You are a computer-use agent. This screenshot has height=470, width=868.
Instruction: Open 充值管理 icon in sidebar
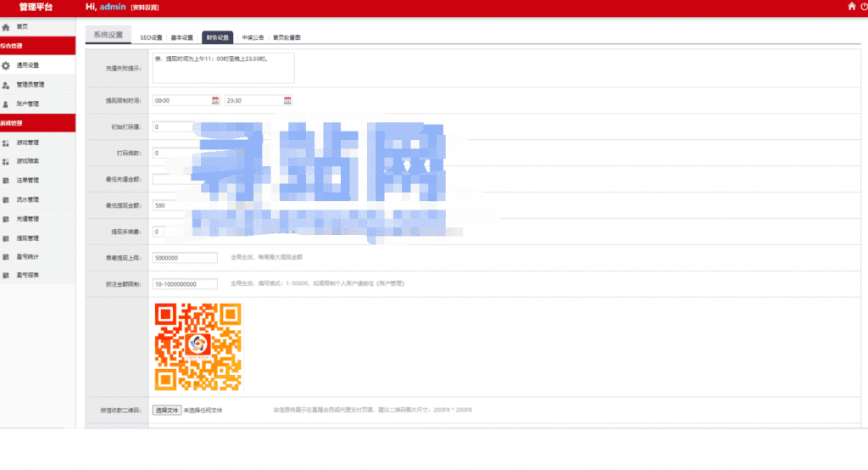click(6, 220)
